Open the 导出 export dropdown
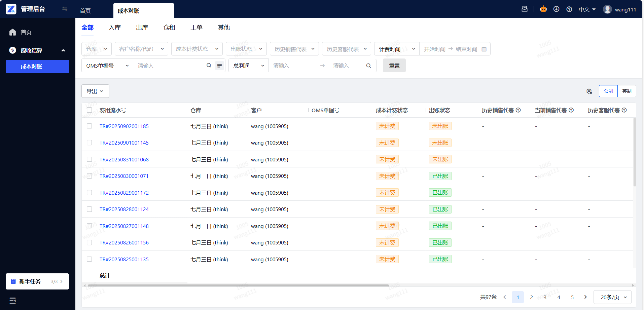Viewport: 644px width, 310px height. [95, 91]
